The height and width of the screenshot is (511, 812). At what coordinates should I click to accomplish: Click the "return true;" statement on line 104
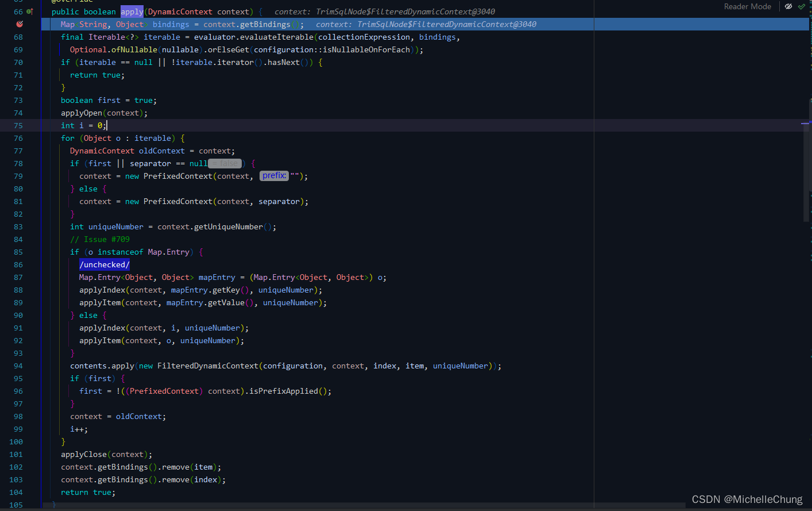coord(88,492)
